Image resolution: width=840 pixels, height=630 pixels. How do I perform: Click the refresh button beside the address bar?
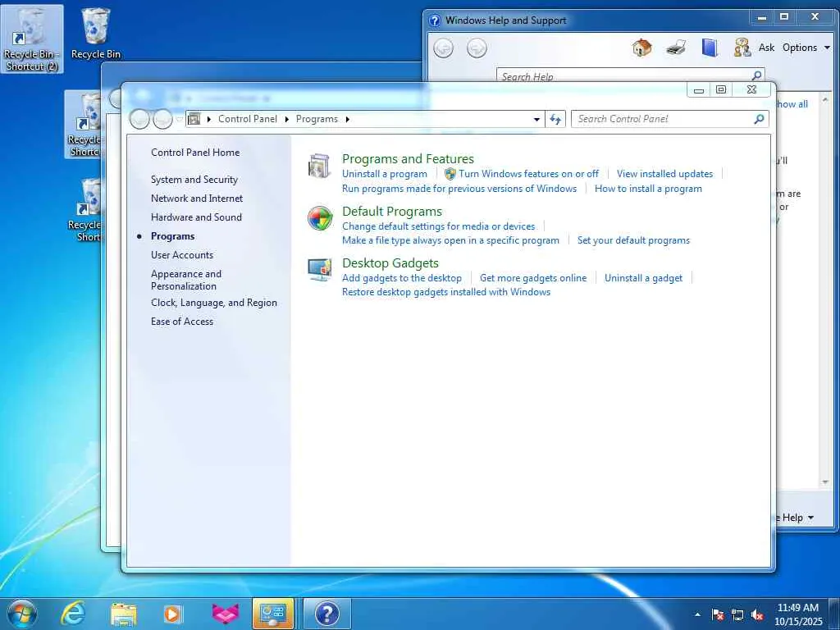(555, 119)
